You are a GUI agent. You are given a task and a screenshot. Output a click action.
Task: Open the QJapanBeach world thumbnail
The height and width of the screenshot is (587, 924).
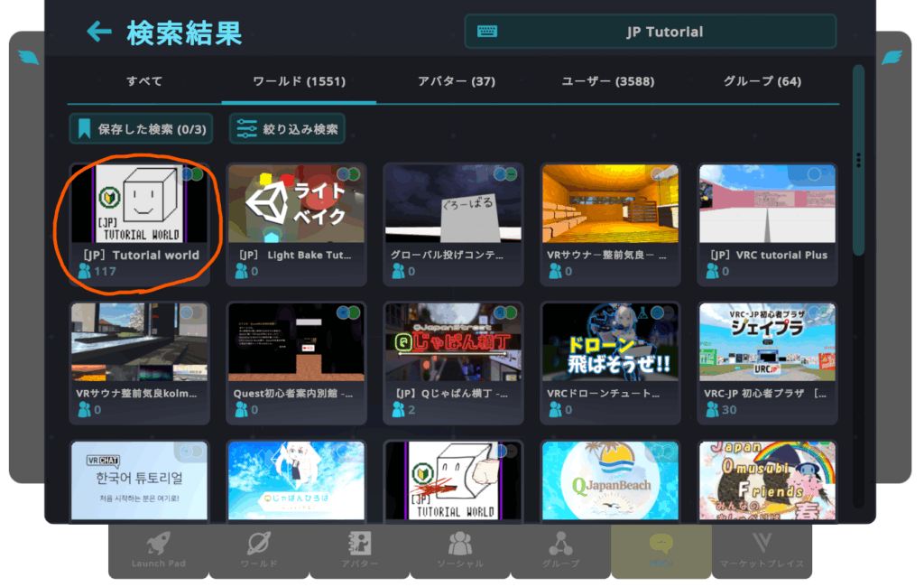tap(610, 480)
